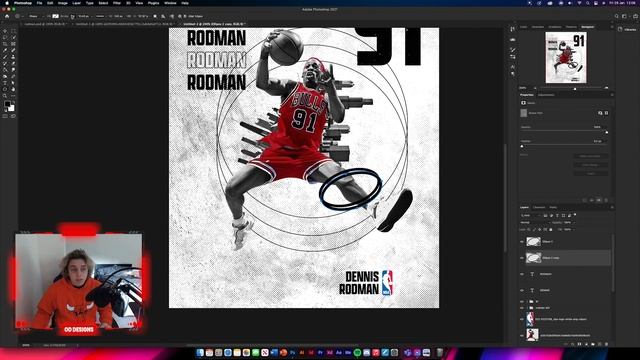This screenshot has width=640, height=360.
Task: Open the Filter menu
Action: click(x=117, y=3)
